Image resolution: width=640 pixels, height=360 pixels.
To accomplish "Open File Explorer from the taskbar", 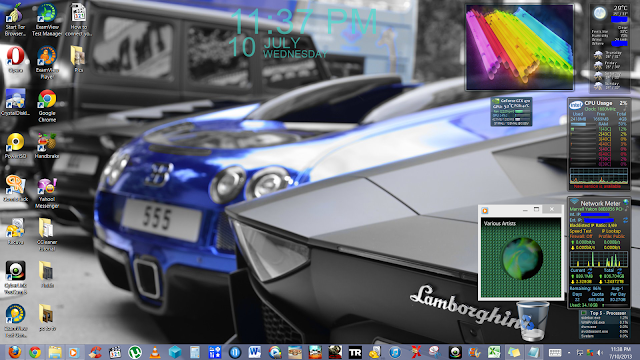I will tap(55, 352).
